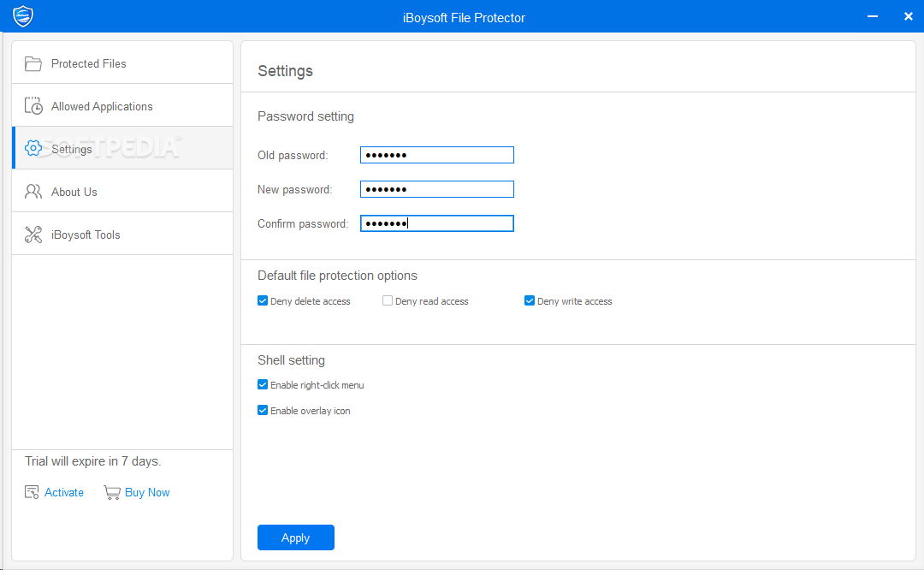Click the 'New password:' label
Image resolution: width=924 pixels, height=570 pixels.
click(x=294, y=189)
